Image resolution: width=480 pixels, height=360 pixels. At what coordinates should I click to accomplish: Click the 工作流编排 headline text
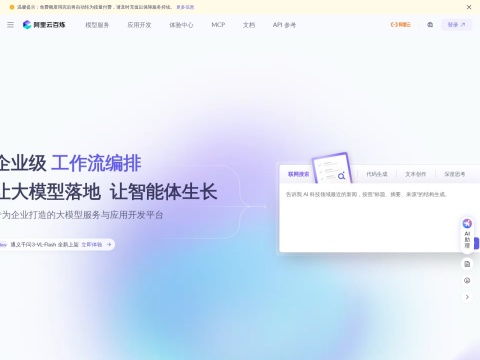click(96, 163)
